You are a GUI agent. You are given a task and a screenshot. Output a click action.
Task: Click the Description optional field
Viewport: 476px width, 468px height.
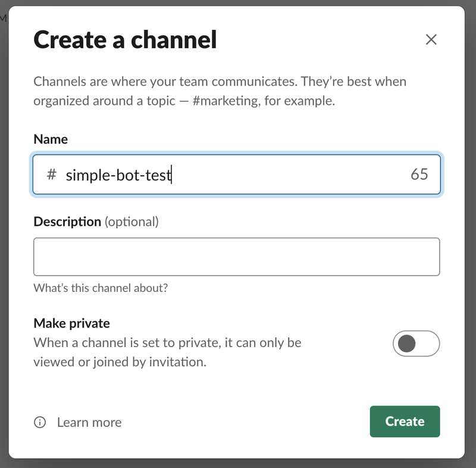point(237,256)
